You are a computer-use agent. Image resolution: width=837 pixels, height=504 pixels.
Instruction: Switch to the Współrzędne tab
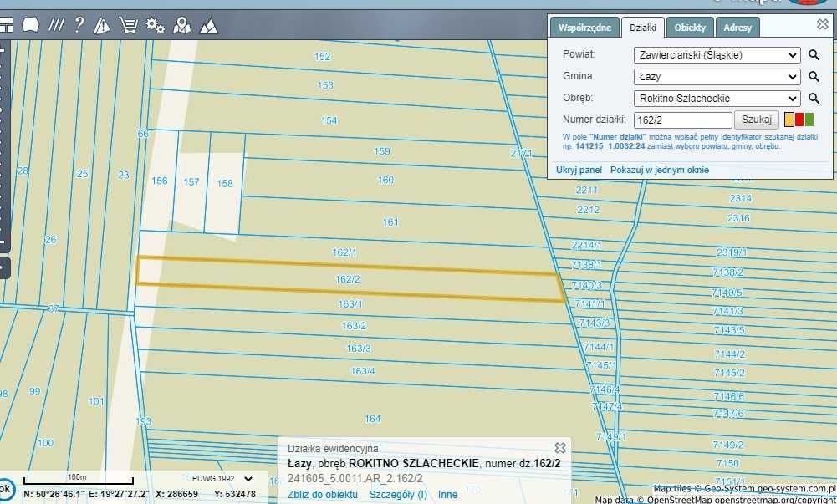tap(584, 28)
